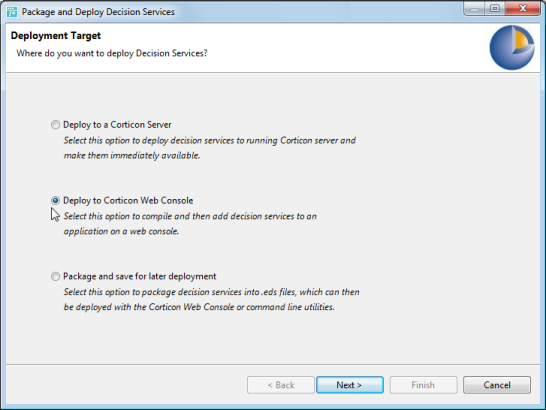The image size is (546, 410).
Task: Close the dialog with the red X
Action: point(523,8)
